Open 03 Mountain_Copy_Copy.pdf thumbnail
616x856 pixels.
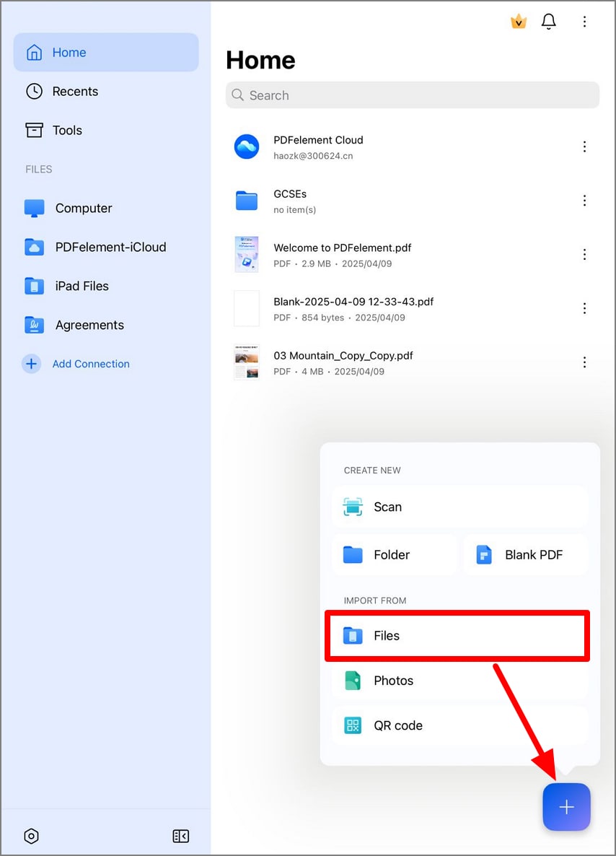tap(247, 362)
